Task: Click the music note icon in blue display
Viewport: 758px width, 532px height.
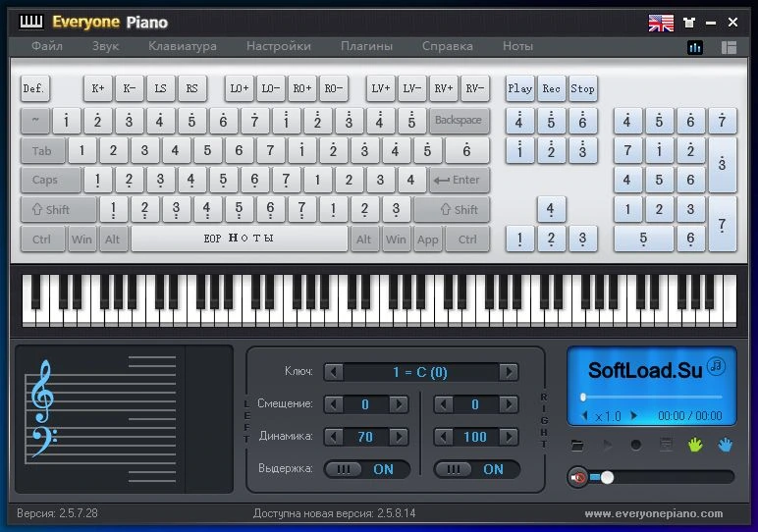Action: coord(716,366)
